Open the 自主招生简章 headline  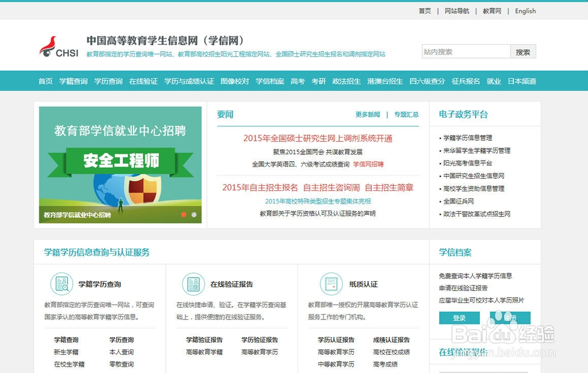(389, 188)
